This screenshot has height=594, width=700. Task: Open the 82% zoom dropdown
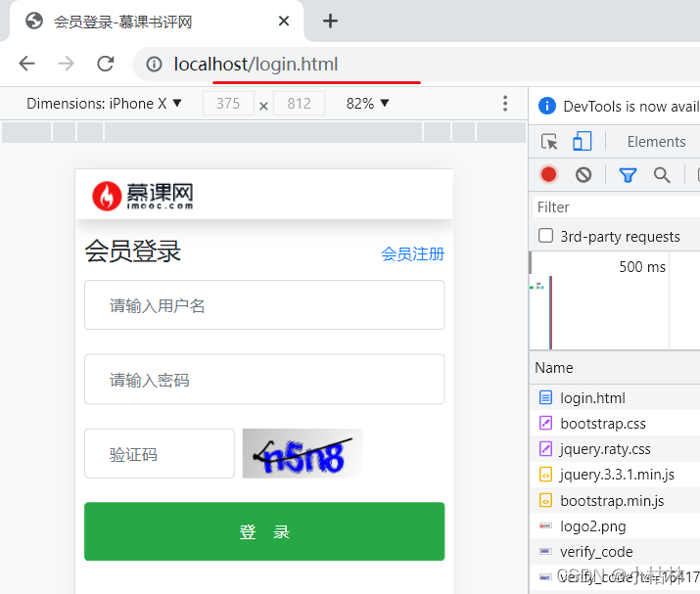pyautogui.click(x=368, y=104)
